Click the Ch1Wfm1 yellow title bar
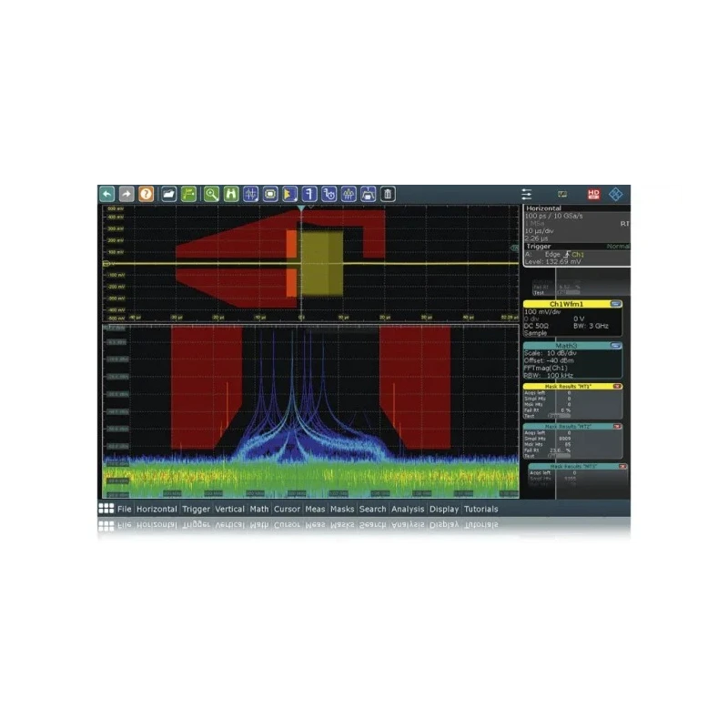 [566, 304]
